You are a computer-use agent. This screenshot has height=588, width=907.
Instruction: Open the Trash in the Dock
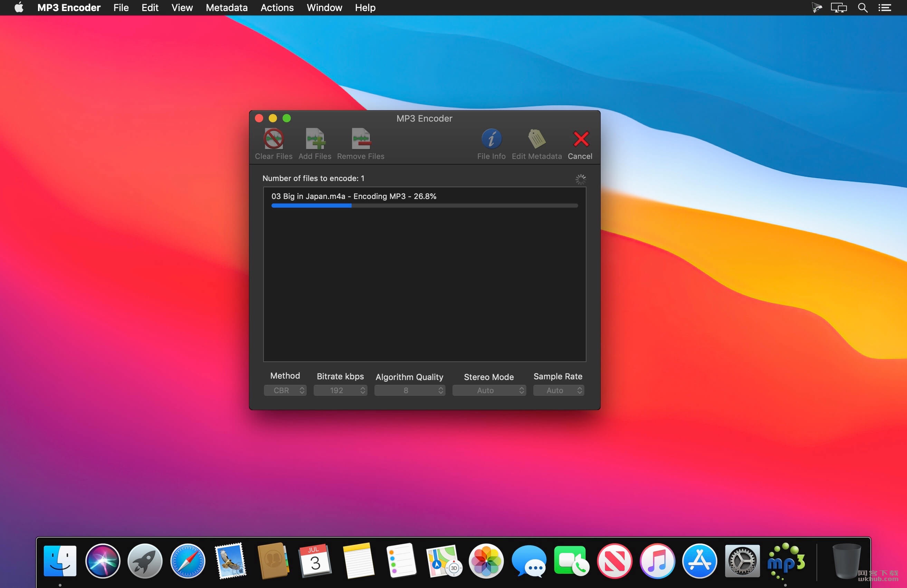tap(847, 561)
